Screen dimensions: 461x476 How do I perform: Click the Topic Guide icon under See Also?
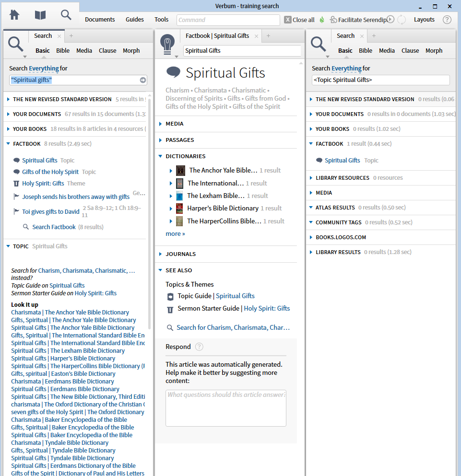click(170, 297)
